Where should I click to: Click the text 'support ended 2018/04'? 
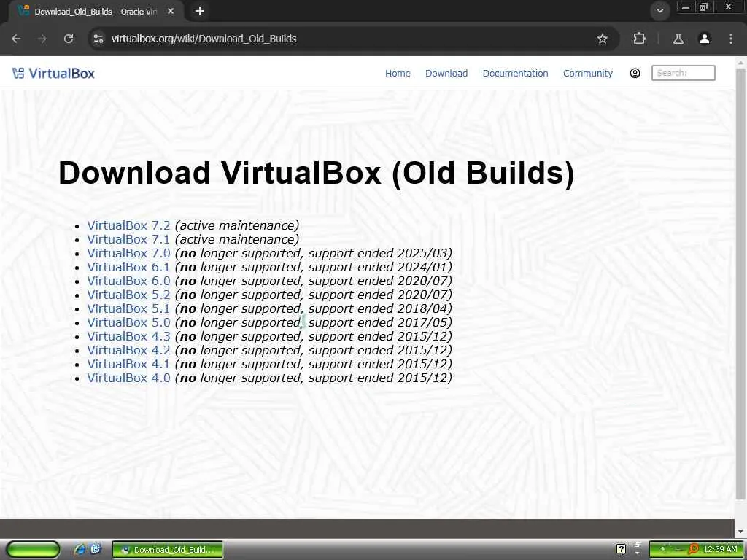click(379, 308)
